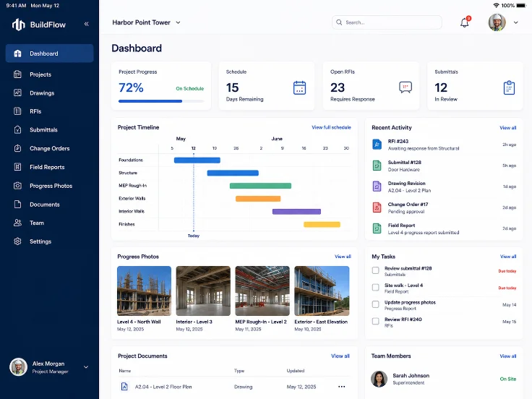Open MEP Rough-In - Level 2 photo

[262, 291]
